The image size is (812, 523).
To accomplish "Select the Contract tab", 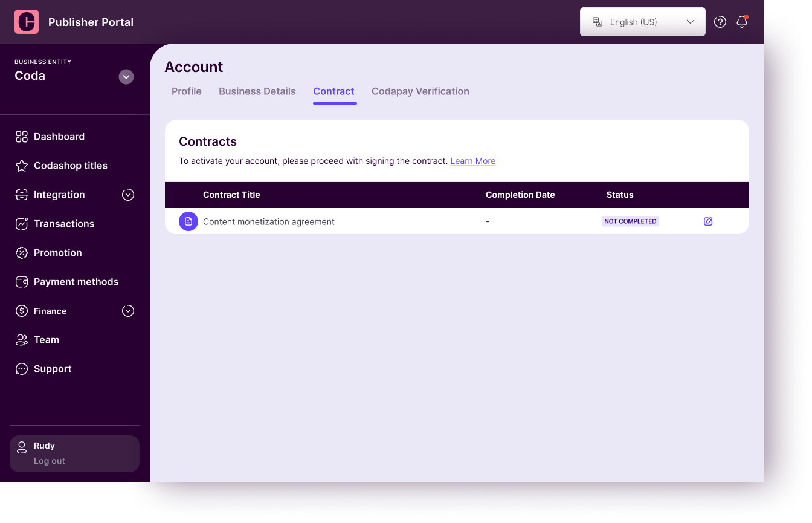I will pyautogui.click(x=333, y=91).
